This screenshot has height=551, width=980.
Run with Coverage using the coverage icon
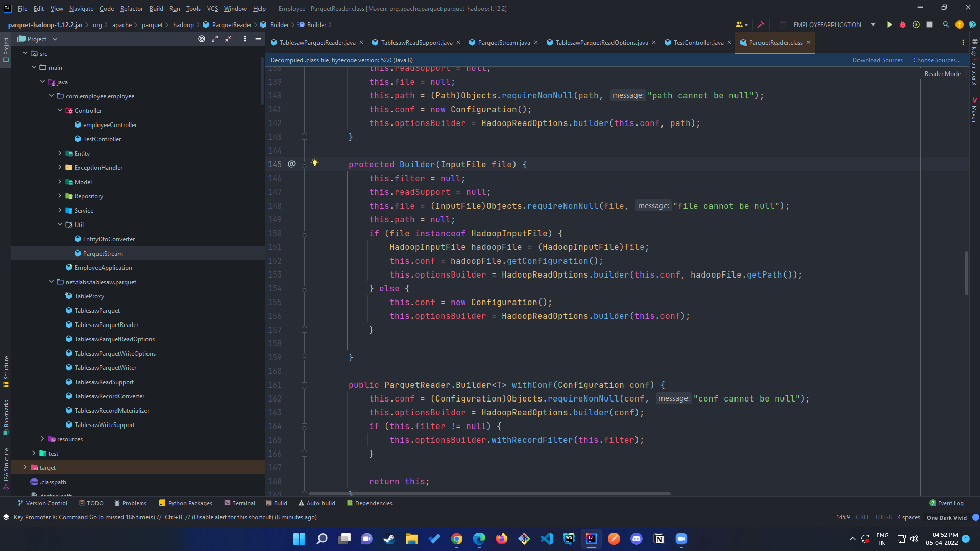[x=916, y=24]
